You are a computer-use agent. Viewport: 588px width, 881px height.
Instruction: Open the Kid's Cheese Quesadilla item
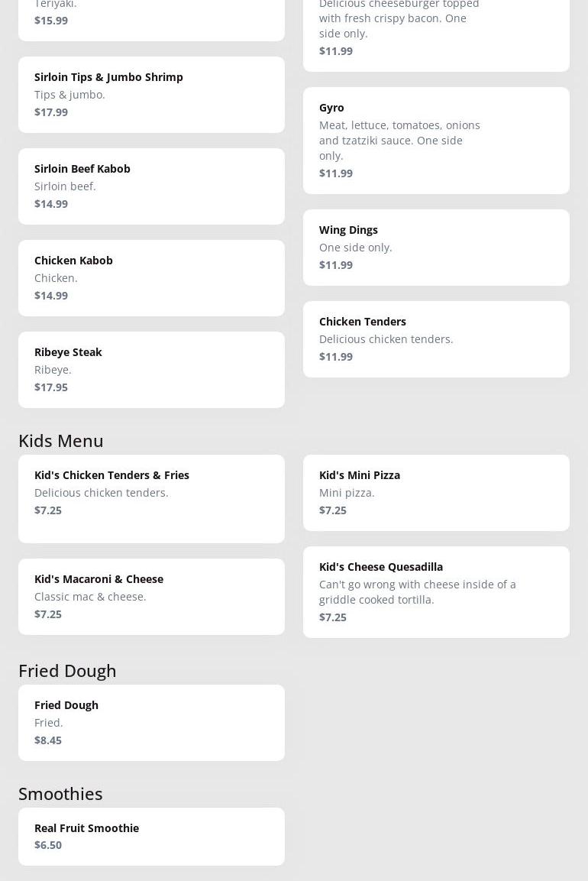[436, 591]
